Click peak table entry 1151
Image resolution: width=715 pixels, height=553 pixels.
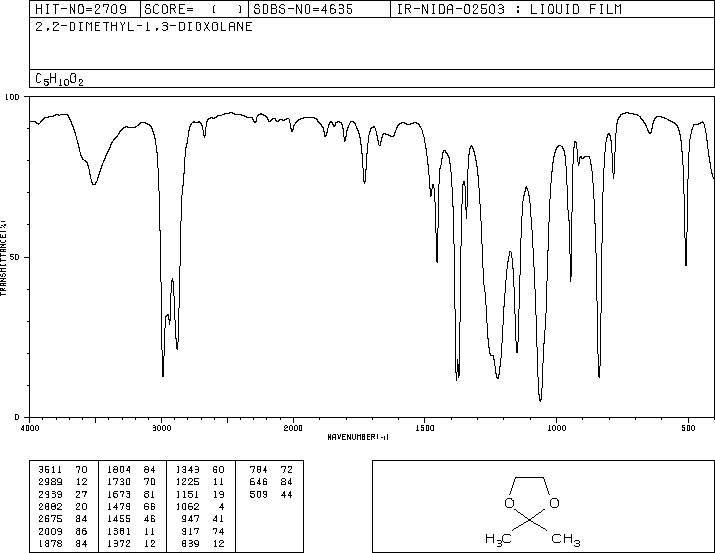[188, 494]
